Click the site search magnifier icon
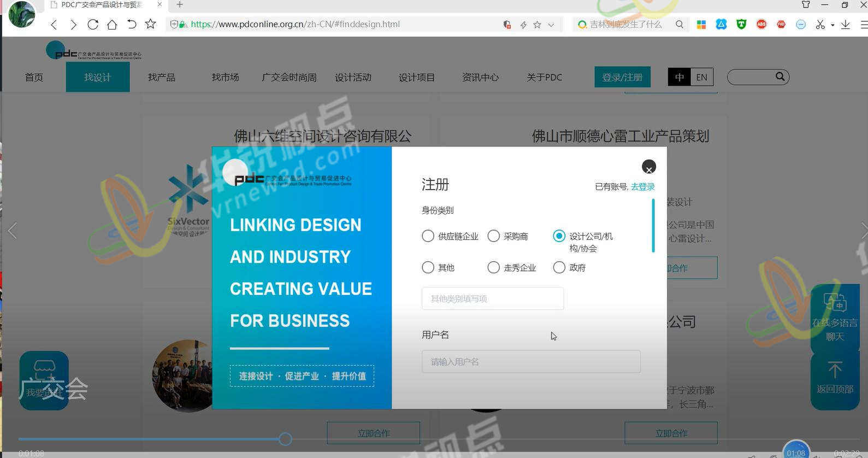868x458 pixels. [x=780, y=77]
